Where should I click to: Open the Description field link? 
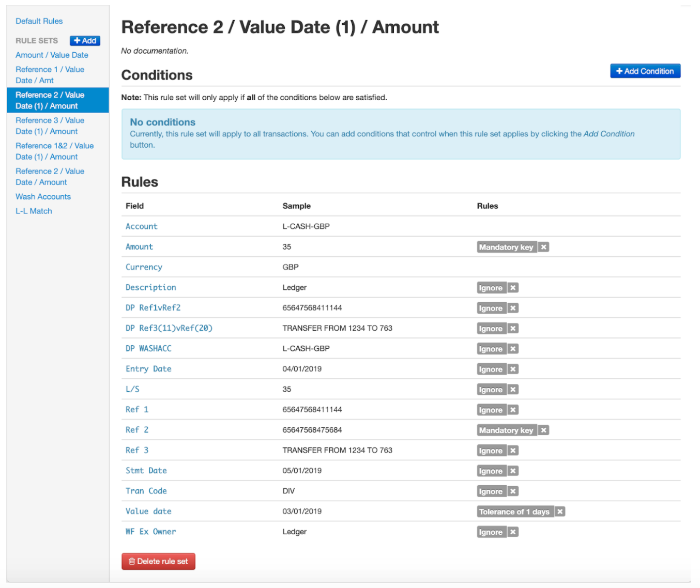(150, 287)
